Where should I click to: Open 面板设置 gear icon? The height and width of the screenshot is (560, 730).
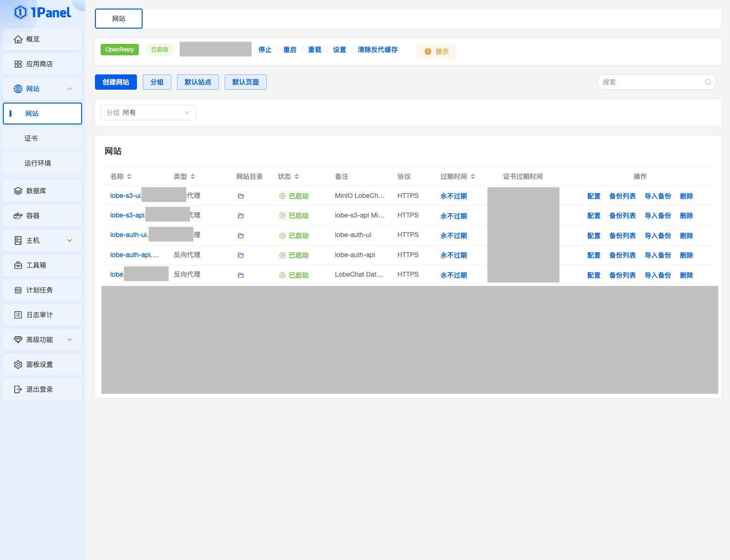click(x=18, y=364)
